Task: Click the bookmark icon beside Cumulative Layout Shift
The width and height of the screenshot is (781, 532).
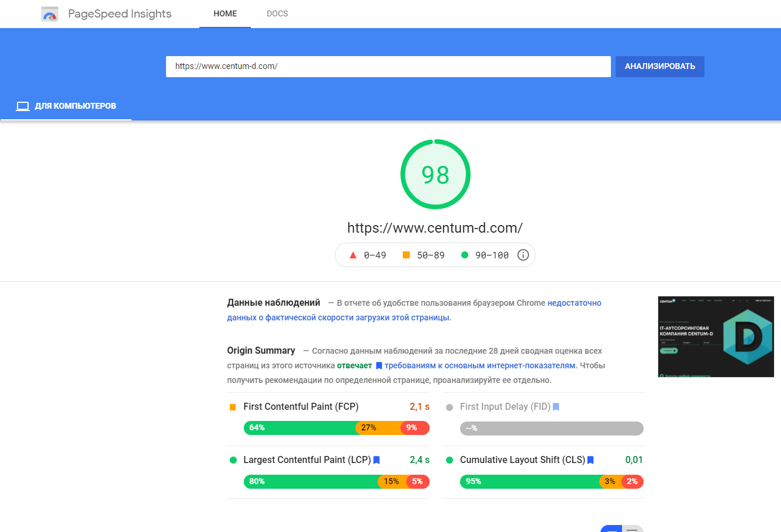Action: click(590, 460)
